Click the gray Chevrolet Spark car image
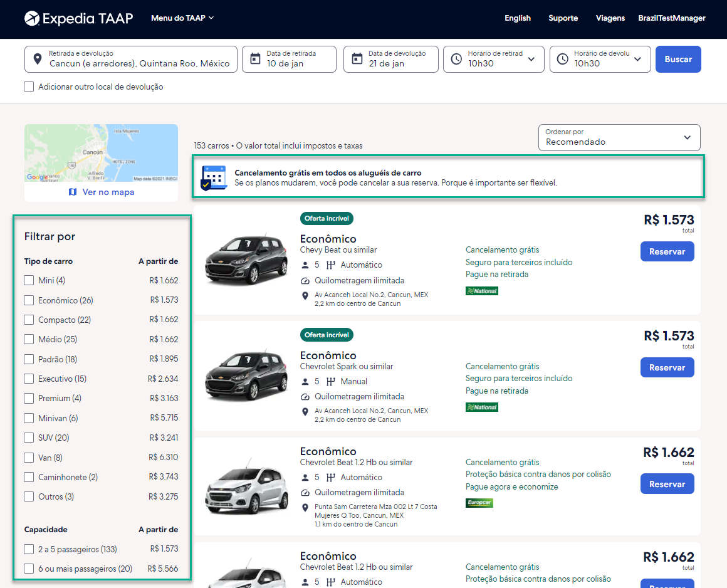Image resolution: width=727 pixels, height=588 pixels. pyautogui.click(x=247, y=375)
